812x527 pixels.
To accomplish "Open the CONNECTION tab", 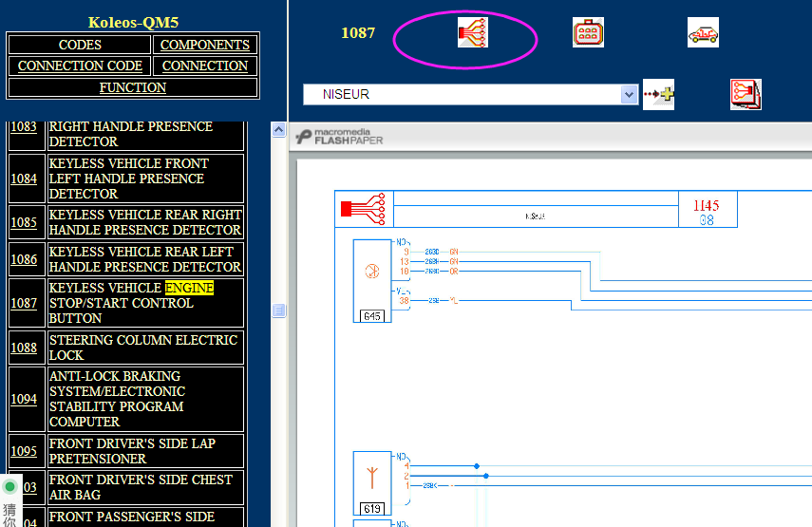I will 205,66.
